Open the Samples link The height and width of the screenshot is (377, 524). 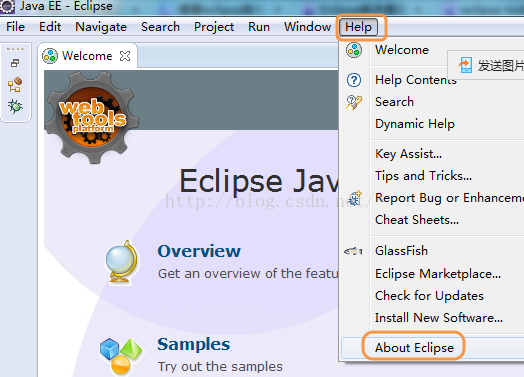pos(194,344)
